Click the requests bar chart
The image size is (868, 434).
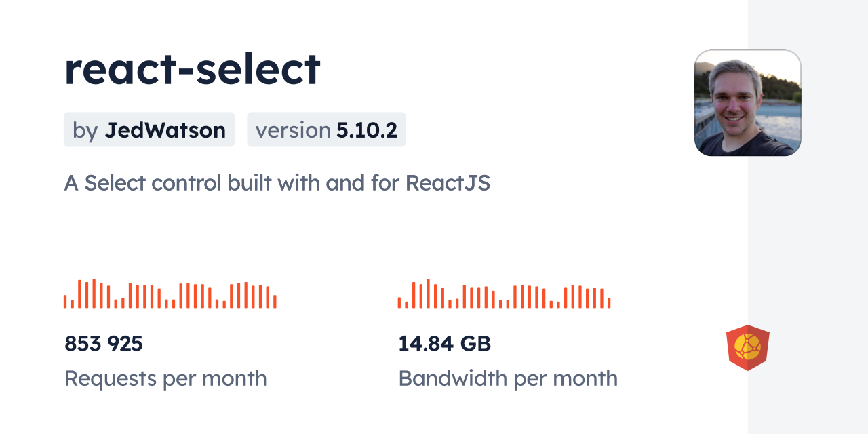pos(170,294)
